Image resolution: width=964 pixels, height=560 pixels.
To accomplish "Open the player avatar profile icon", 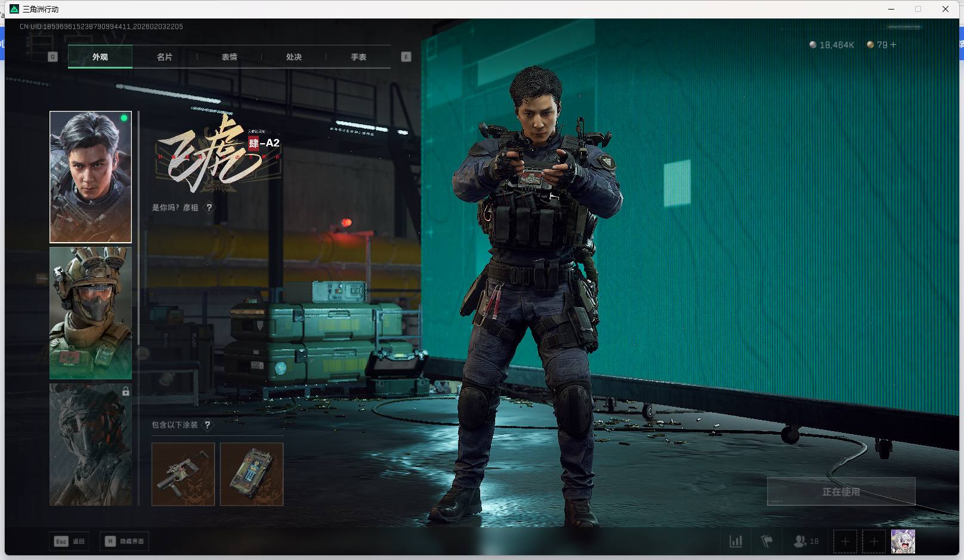I will point(903,542).
